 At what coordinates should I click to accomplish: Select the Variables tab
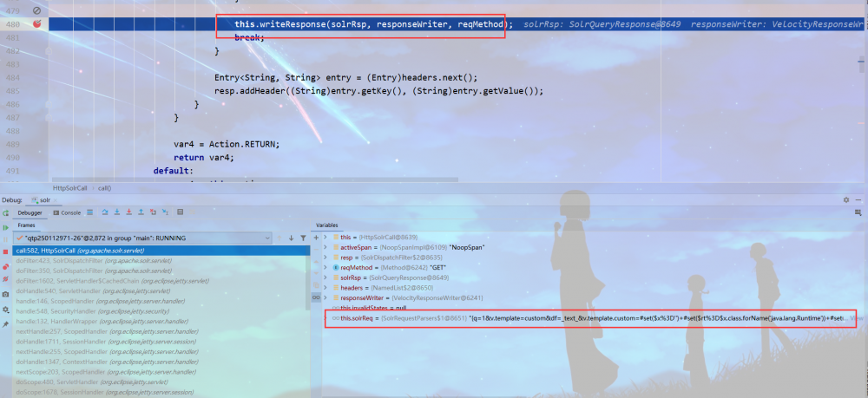(x=327, y=225)
